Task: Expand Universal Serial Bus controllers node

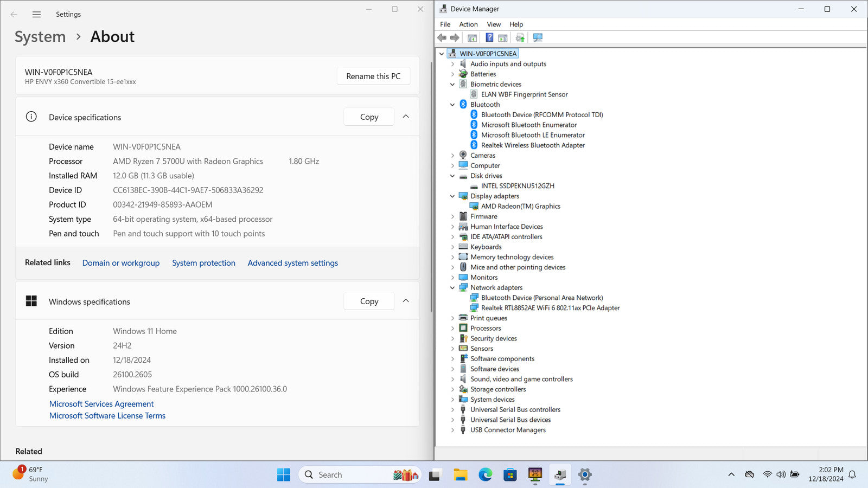Action: pos(452,410)
